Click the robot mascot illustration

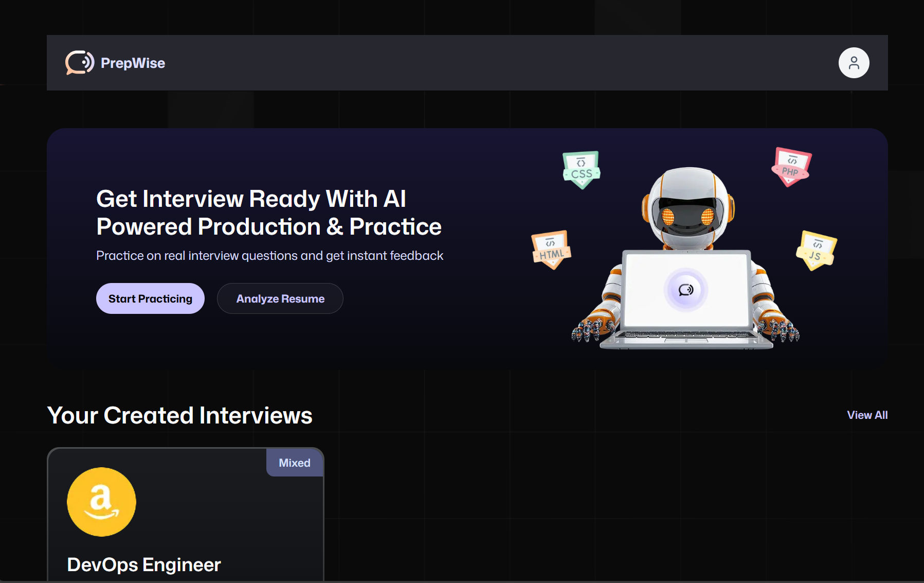pos(686,216)
